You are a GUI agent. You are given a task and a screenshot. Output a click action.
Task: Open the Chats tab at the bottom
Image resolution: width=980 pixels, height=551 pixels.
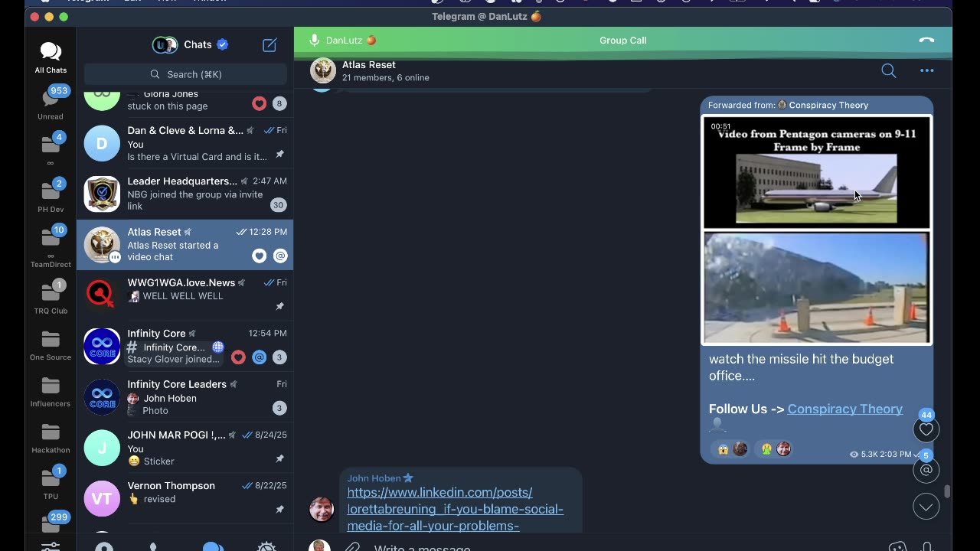(213, 546)
